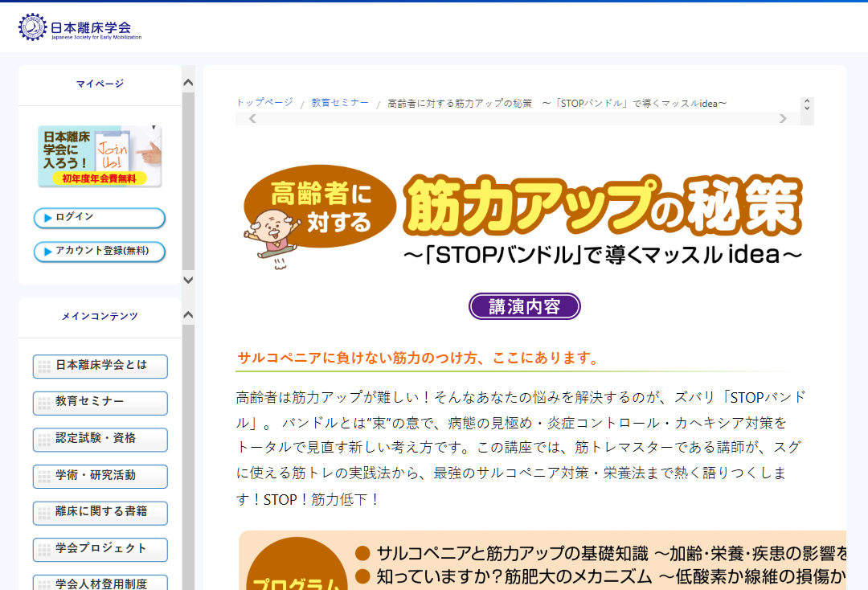
Task: Click the サルコペニアに負けない筋力のつけ方 heading
Action: tap(420, 358)
